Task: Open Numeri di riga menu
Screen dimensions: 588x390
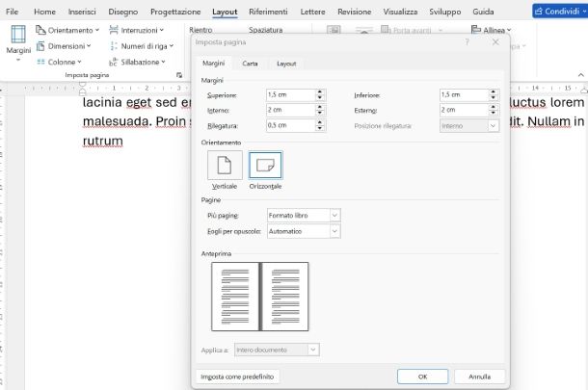Action: point(143,45)
